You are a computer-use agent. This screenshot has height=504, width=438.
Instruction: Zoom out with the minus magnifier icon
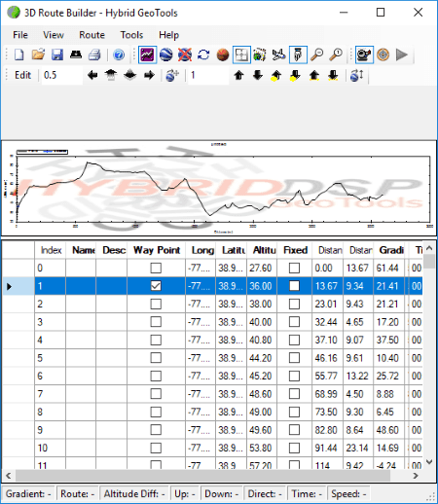coord(316,54)
